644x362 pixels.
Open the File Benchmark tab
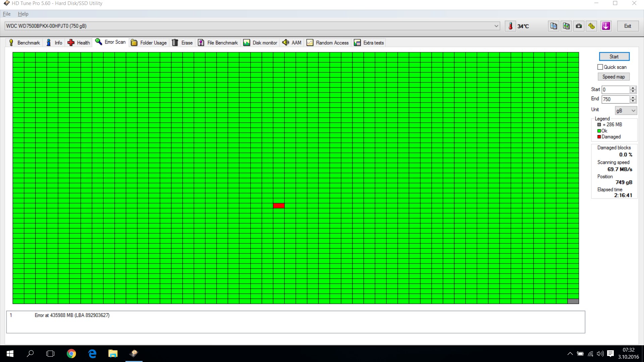point(218,43)
